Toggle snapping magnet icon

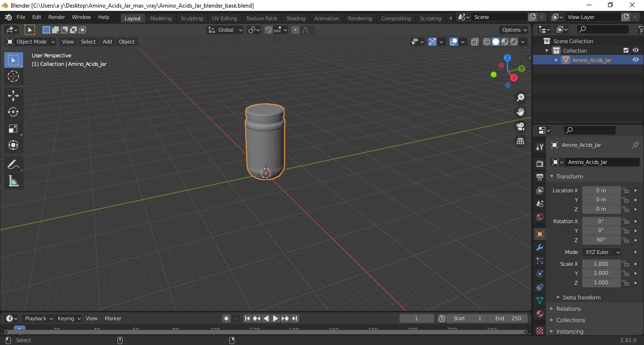point(268,30)
